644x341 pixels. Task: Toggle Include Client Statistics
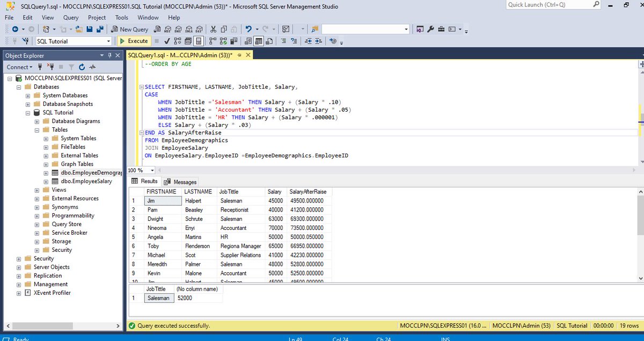point(234,41)
